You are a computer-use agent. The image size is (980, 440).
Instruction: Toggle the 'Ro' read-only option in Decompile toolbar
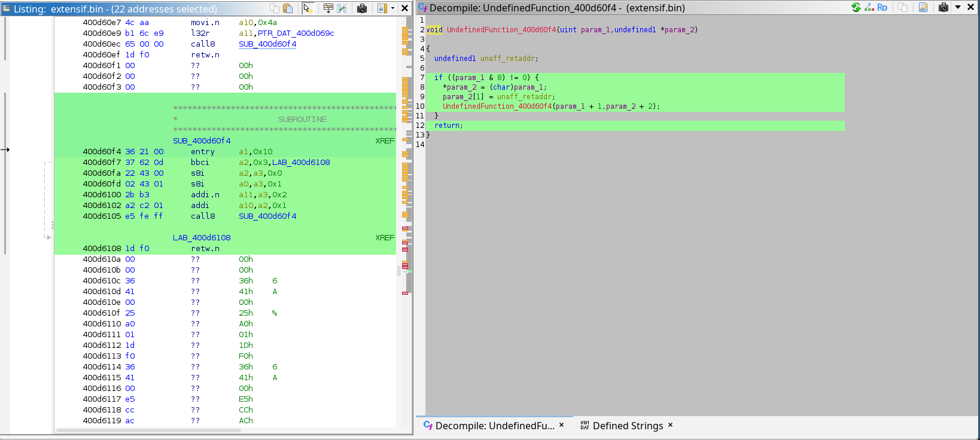882,7
